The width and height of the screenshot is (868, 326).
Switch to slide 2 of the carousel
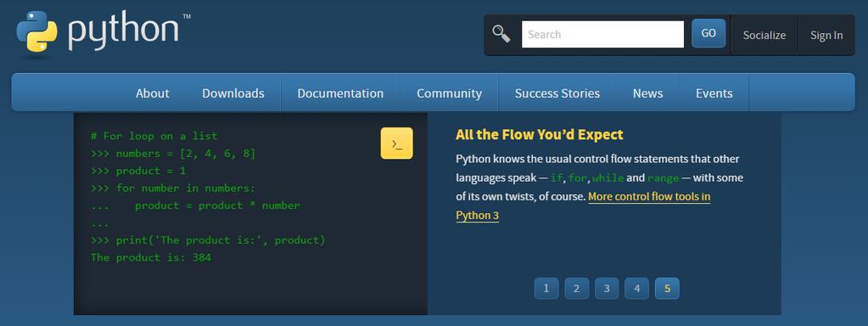pyautogui.click(x=577, y=289)
